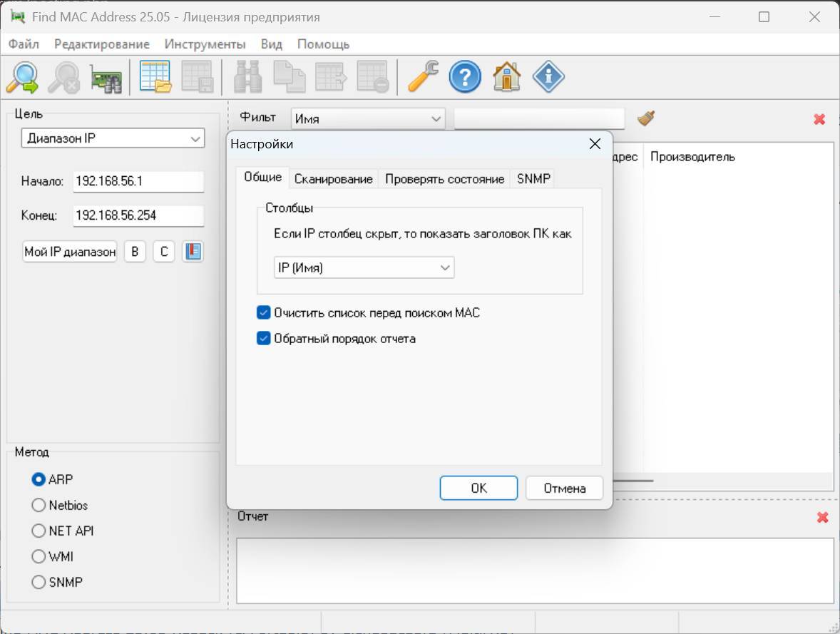Switch to the Сканирование tab
This screenshot has height=634, width=840.
[333, 179]
